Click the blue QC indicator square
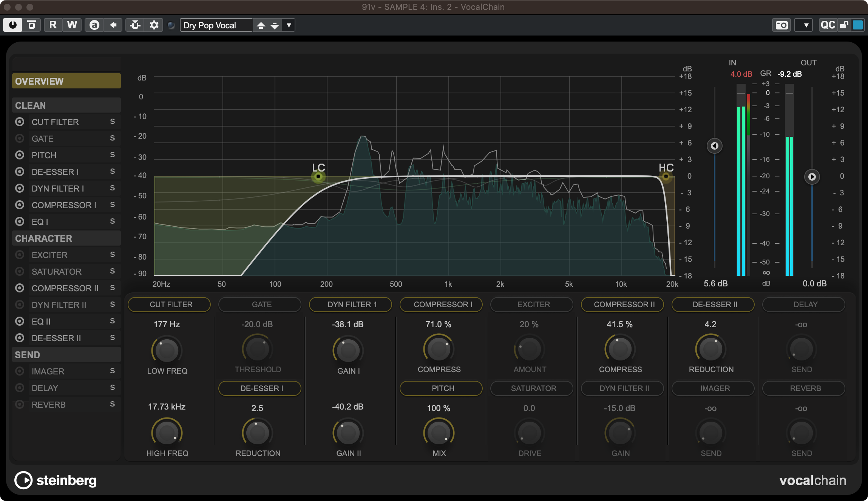The width and height of the screenshot is (868, 501). [858, 25]
